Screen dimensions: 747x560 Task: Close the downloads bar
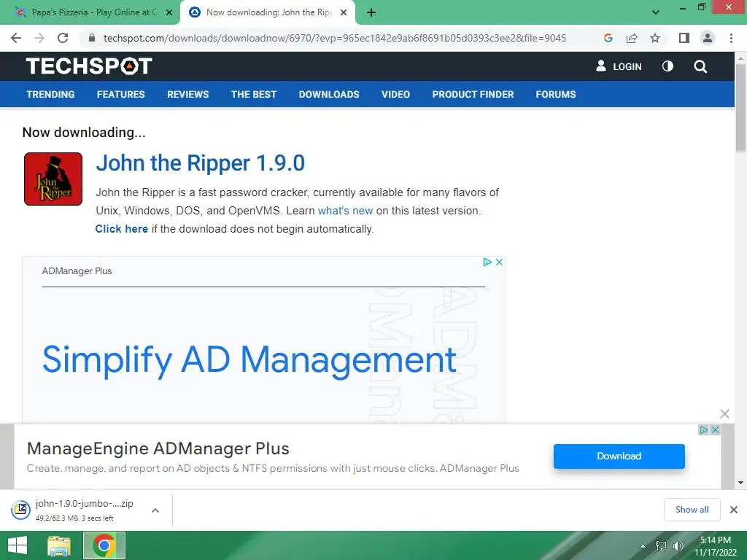[x=734, y=510]
